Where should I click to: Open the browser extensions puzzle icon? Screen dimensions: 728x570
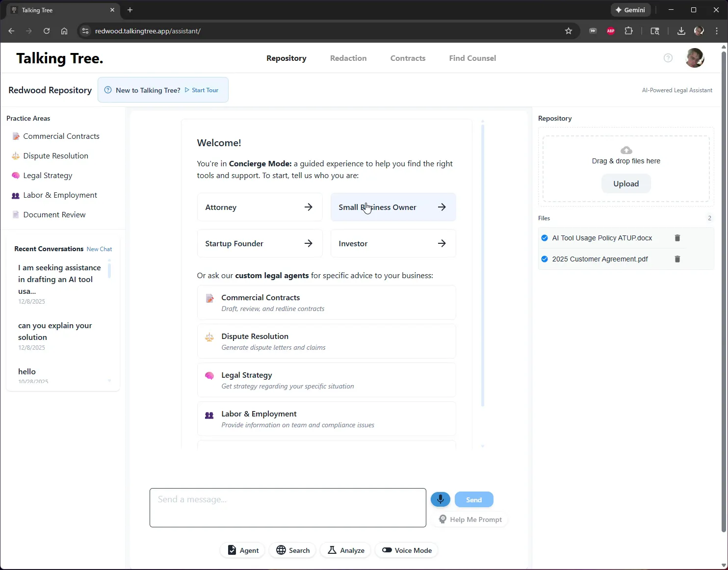628,31
